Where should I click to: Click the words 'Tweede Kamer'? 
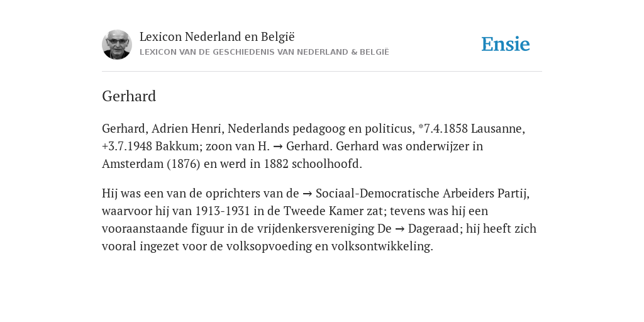(x=321, y=211)
